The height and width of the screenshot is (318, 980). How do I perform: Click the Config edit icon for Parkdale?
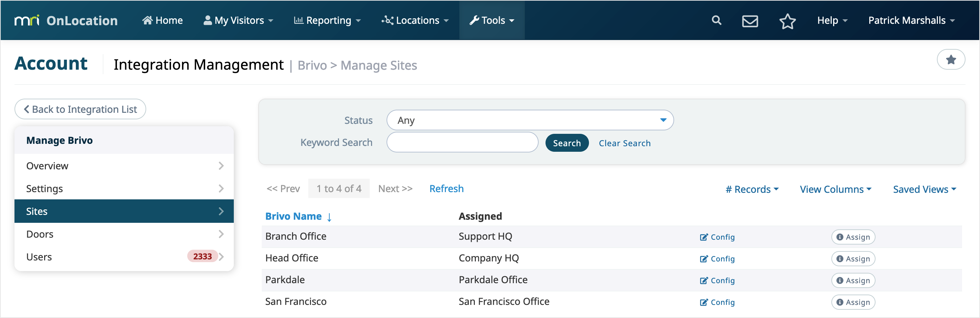tap(703, 280)
